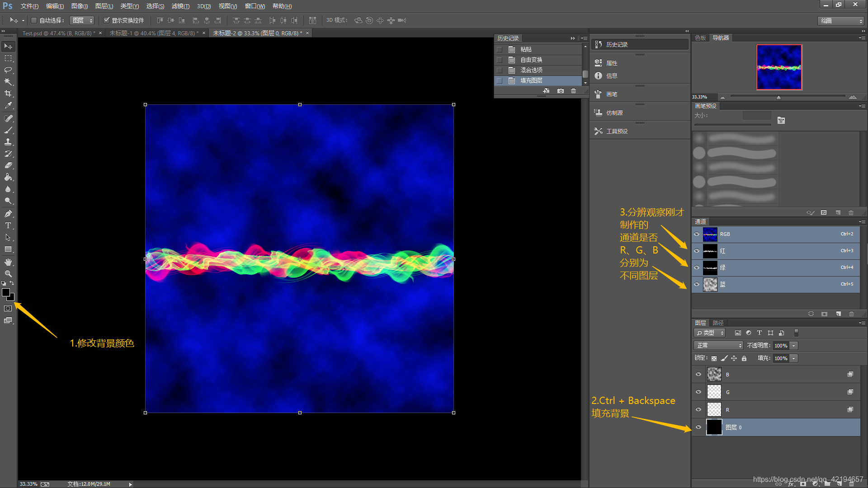Uncheck the Show Transform Controls checkbox
The height and width of the screenshot is (488, 868).
click(107, 20)
